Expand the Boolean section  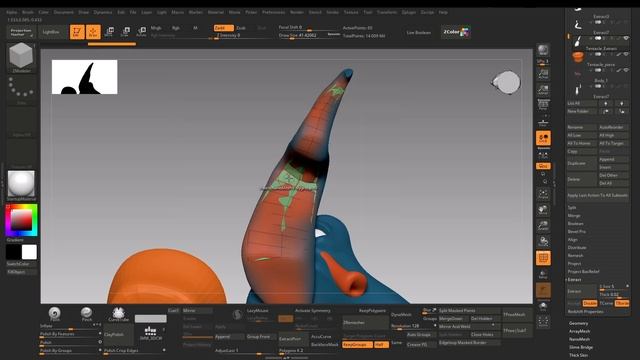[575, 224]
